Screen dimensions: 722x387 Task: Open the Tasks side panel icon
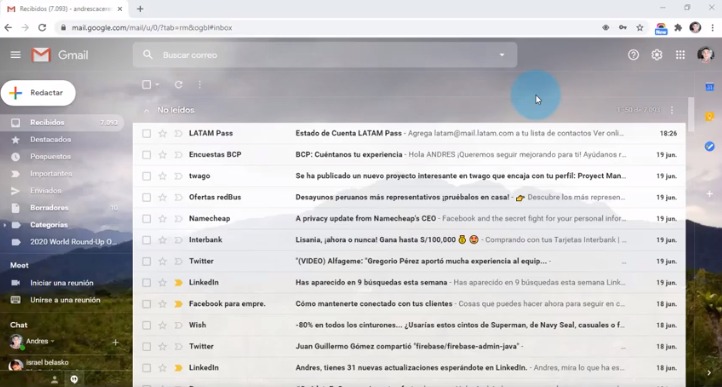point(710,146)
